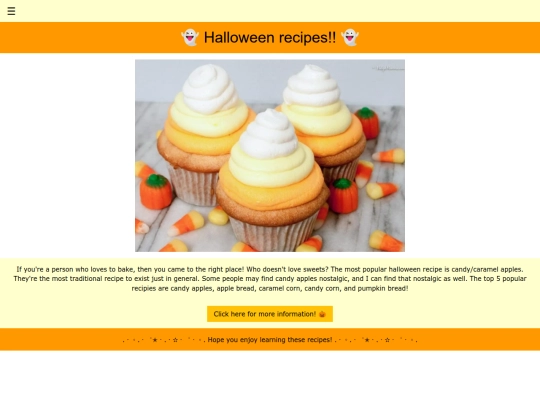Click the outlined star in the right footer decoration

tap(387, 340)
